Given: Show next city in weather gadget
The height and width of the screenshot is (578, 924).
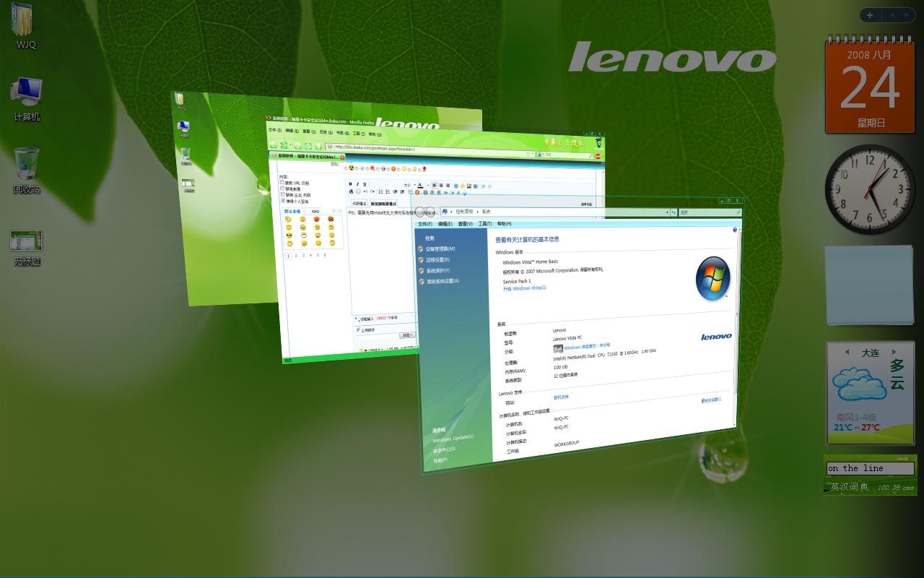Looking at the screenshot, I should pyautogui.click(x=894, y=352).
